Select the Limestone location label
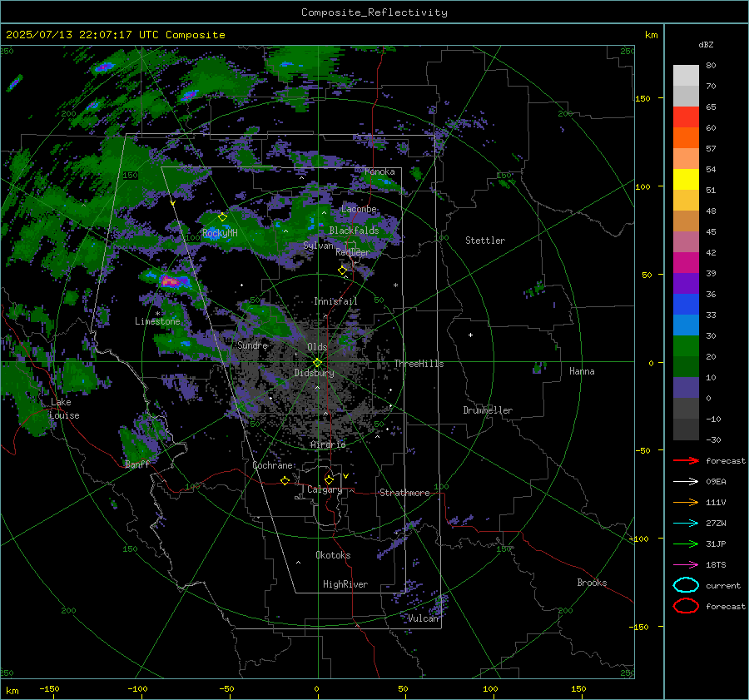 click(157, 321)
